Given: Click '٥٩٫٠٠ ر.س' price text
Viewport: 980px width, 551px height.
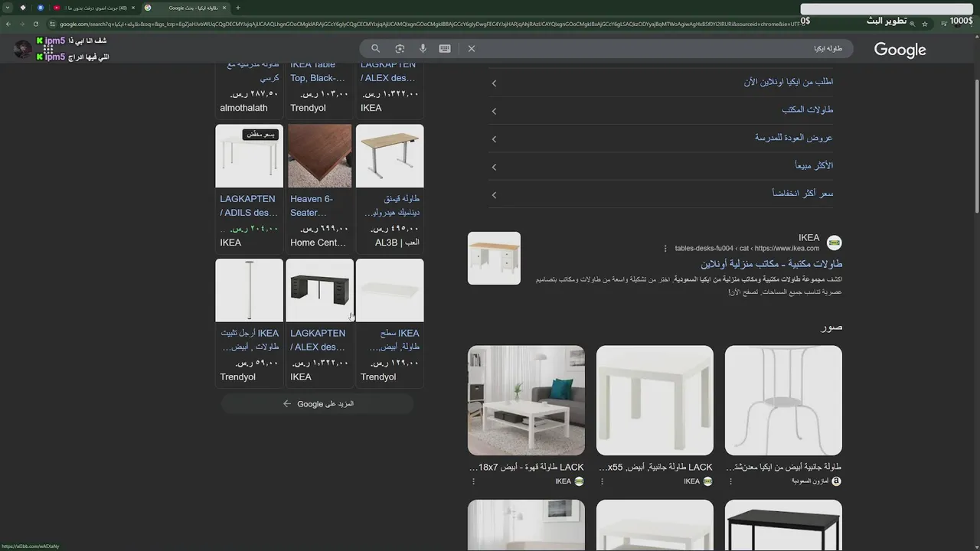Looking at the screenshot, I should coord(257,363).
